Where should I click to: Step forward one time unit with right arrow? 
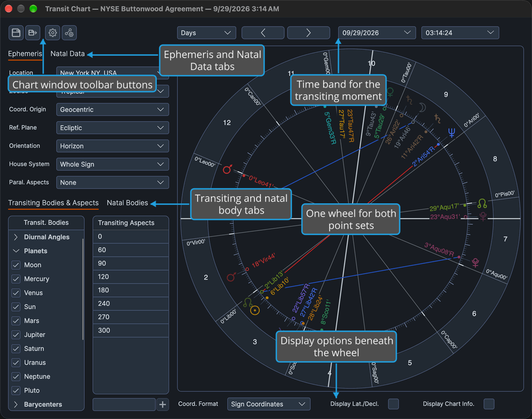[x=309, y=33]
